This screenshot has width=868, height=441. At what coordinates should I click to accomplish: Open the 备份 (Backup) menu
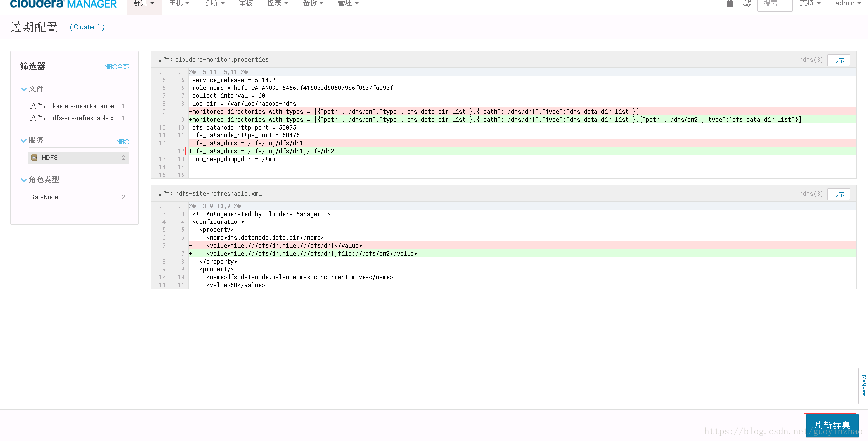pos(313,3)
